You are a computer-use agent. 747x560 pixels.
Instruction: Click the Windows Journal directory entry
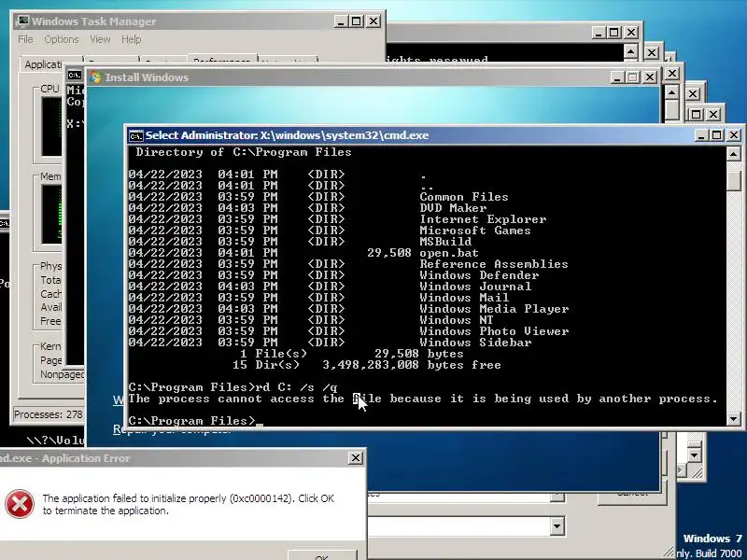tap(475, 287)
